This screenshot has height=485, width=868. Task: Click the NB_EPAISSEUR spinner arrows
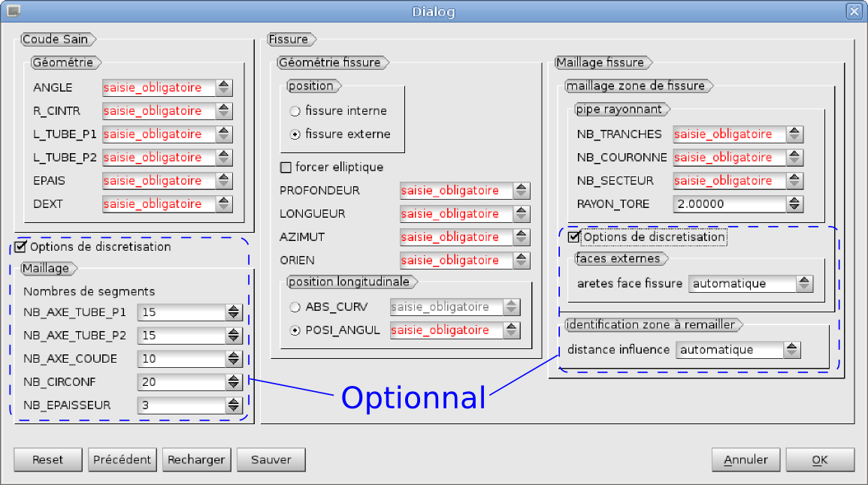tap(234, 405)
